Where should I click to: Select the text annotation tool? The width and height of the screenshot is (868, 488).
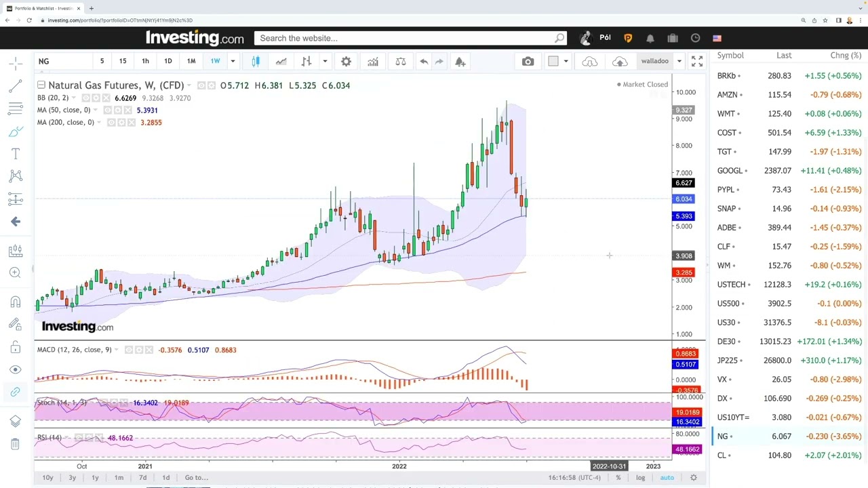point(16,154)
